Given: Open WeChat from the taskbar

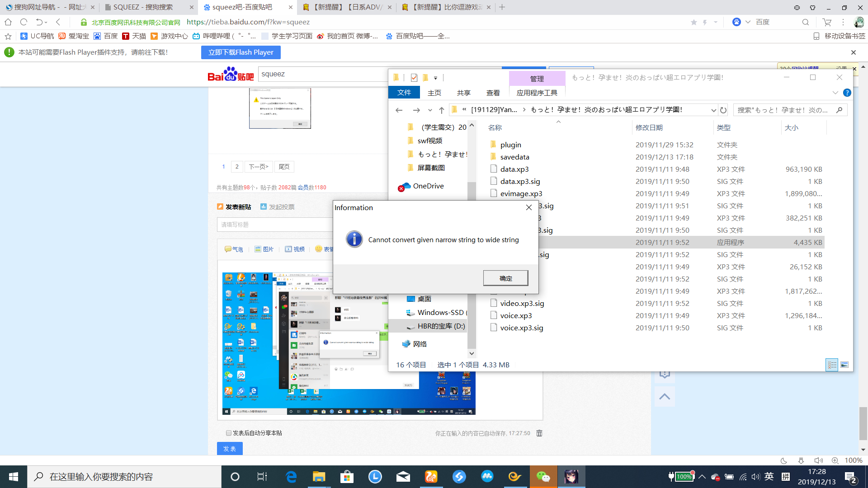Looking at the screenshot, I should (543, 477).
